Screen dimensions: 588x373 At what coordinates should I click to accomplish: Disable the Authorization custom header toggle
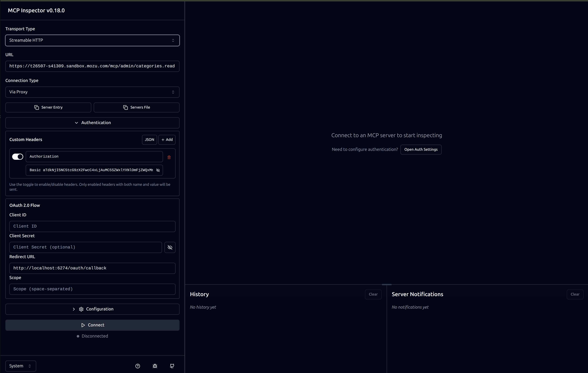[x=17, y=157]
